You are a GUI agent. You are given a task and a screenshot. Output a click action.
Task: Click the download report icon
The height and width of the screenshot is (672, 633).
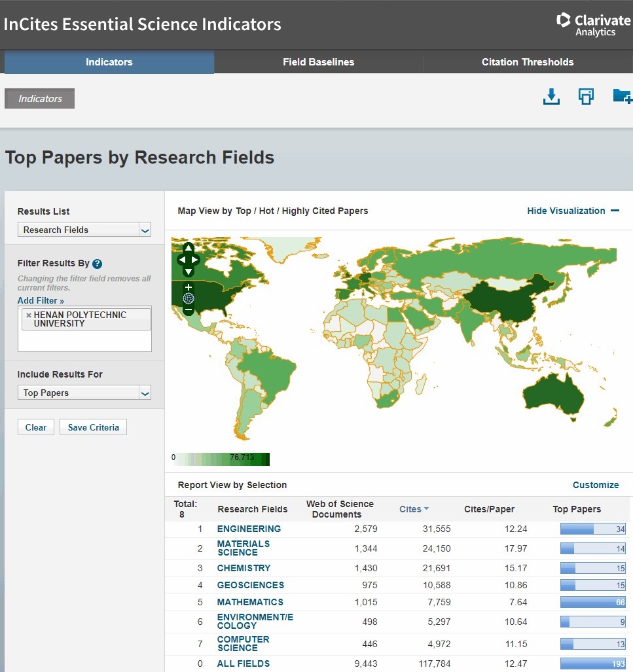click(x=551, y=97)
